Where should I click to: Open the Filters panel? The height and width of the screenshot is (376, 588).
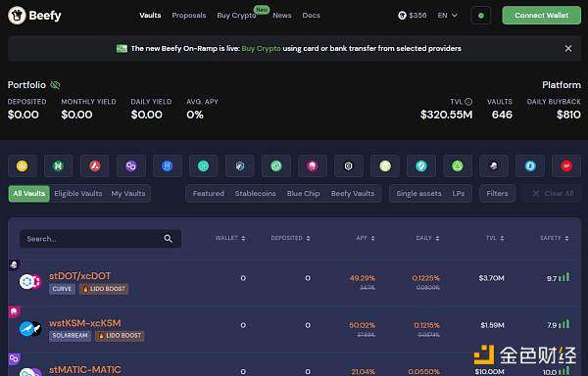(497, 194)
